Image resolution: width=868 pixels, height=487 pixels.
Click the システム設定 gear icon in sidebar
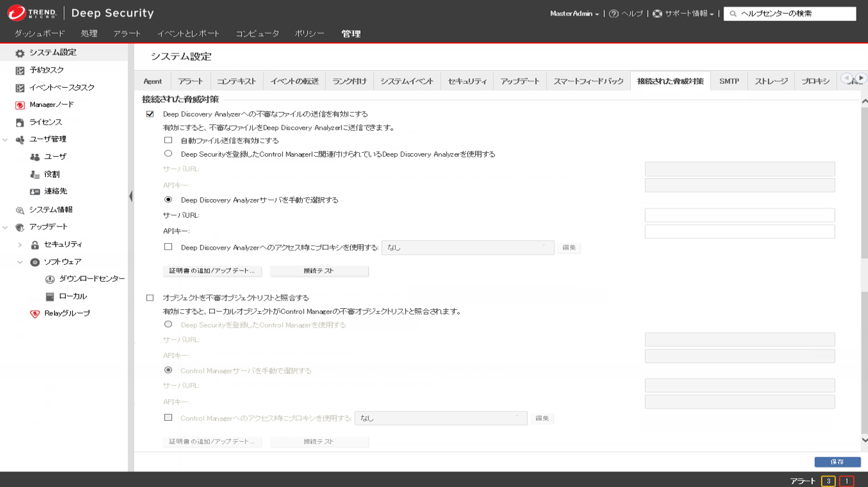pyautogui.click(x=20, y=53)
